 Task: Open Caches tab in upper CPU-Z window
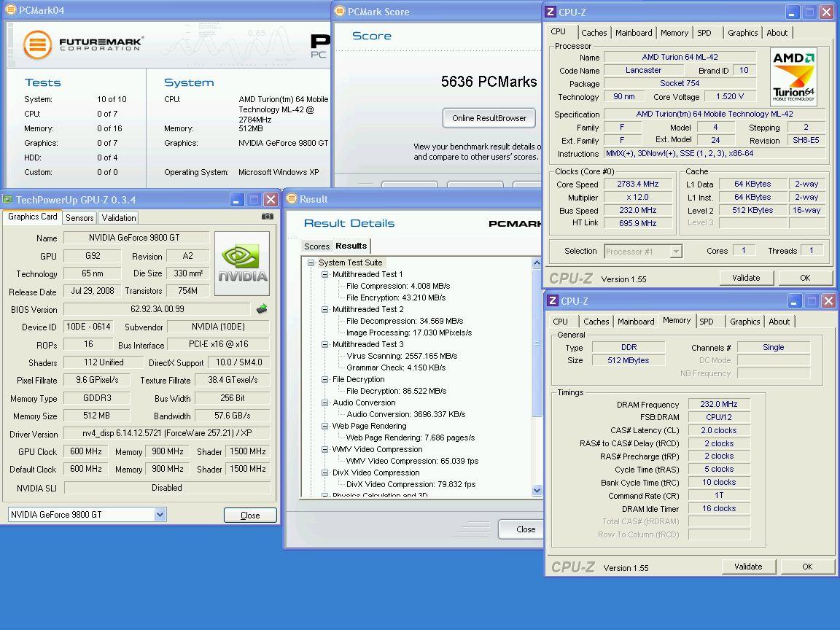tap(594, 33)
